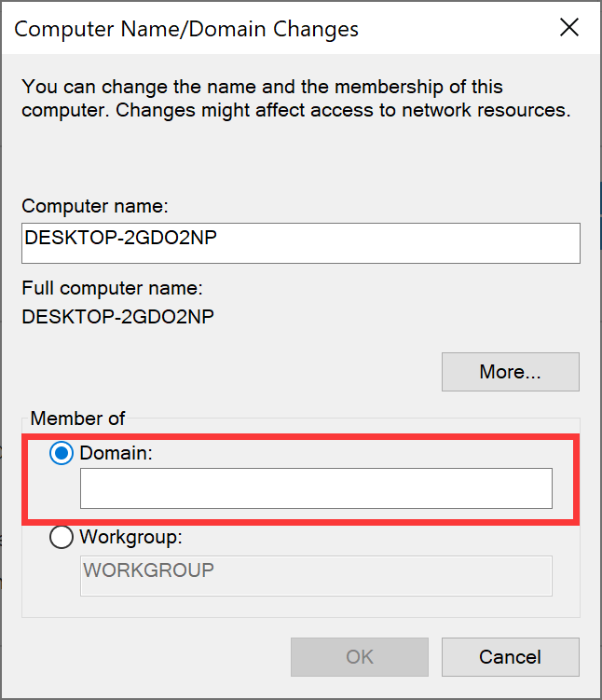The width and height of the screenshot is (602, 700).
Task: Click the greyed WORKGROUP text field
Action: (x=316, y=576)
